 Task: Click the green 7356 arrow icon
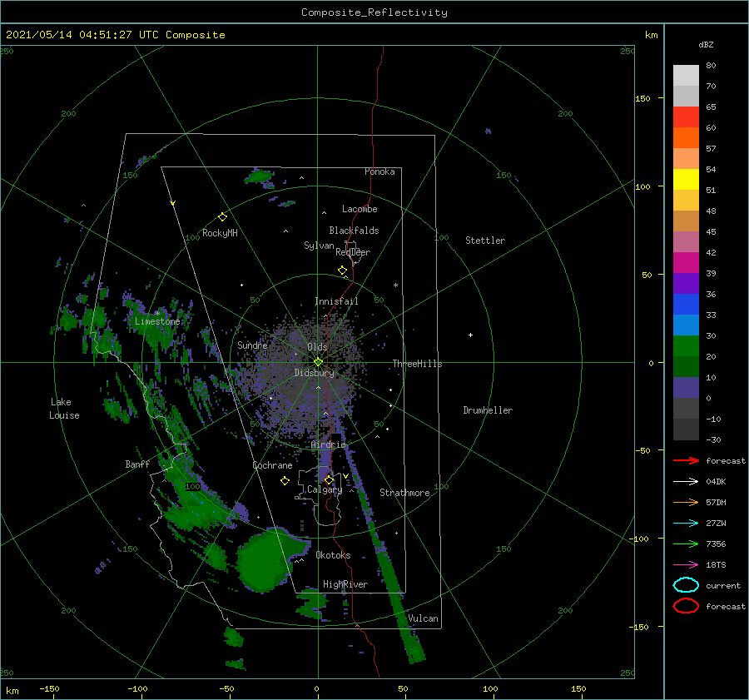point(686,544)
